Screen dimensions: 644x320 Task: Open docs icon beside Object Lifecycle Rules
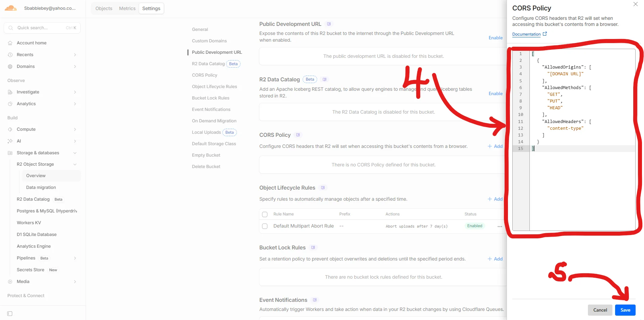(x=323, y=188)
